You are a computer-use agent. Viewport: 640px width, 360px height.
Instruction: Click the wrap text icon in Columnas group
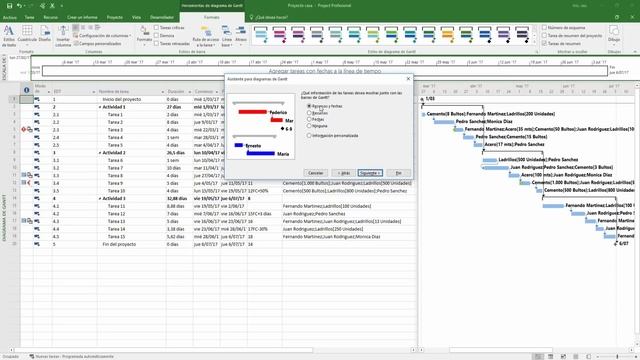pos(98,27)
